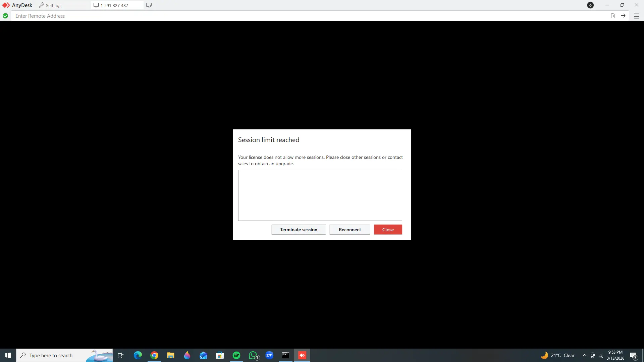Viewport: 644px width, 362px height.
Task: Open the notification center icon
Action: [633, 355]
